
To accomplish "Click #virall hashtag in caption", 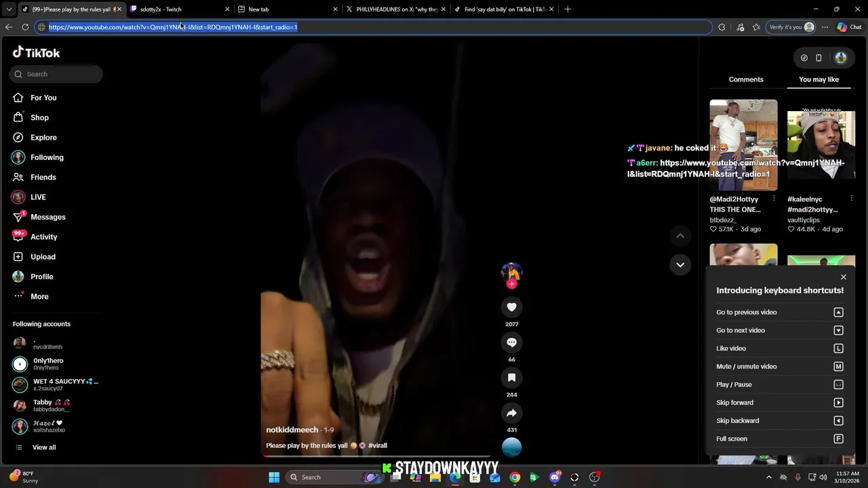I will [x=378, y=445].
